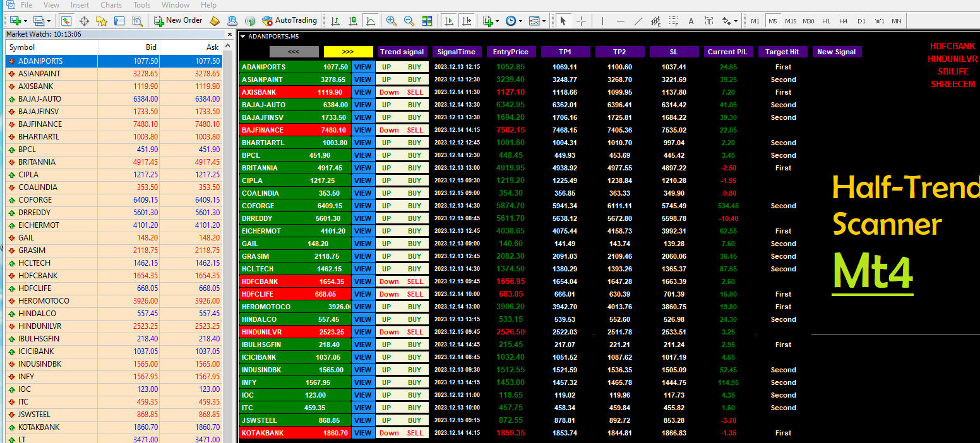This screenshot has height=443, width=980.
Task: Click the Trend signal header button
Action: point(402,52)
